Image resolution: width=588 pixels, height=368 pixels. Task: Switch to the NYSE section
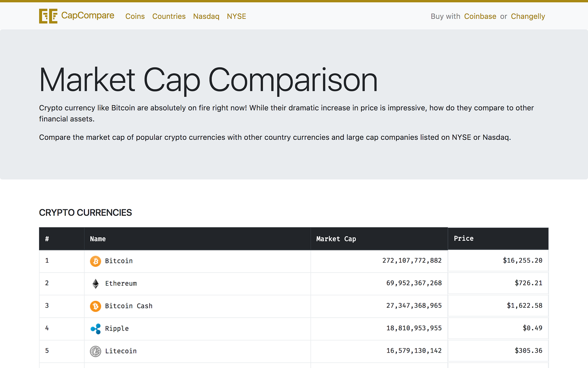click(x=236, y=16)
